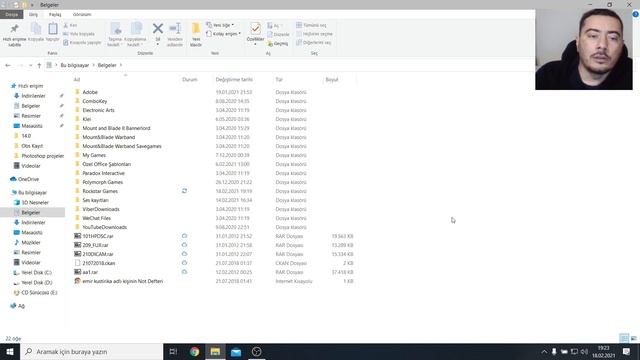Open the Windows Start menu
Viewport: 640px width, 360px height.
(10, 351)
